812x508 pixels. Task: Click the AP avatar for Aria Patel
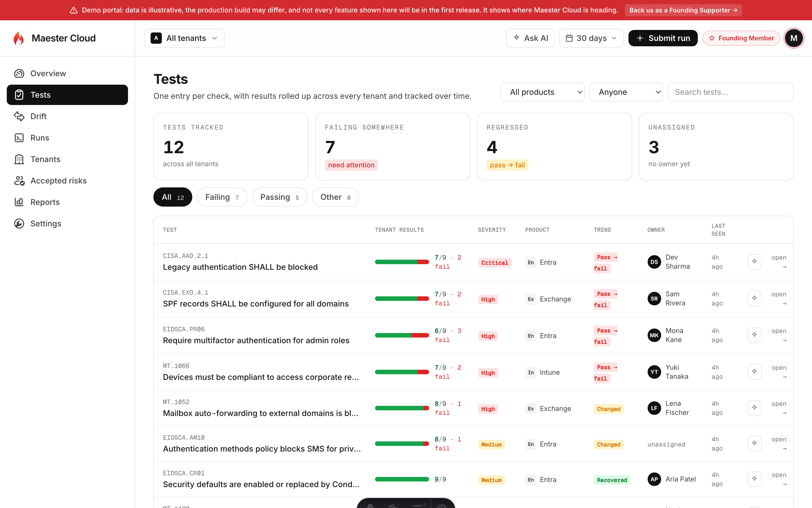coord(654,479)
